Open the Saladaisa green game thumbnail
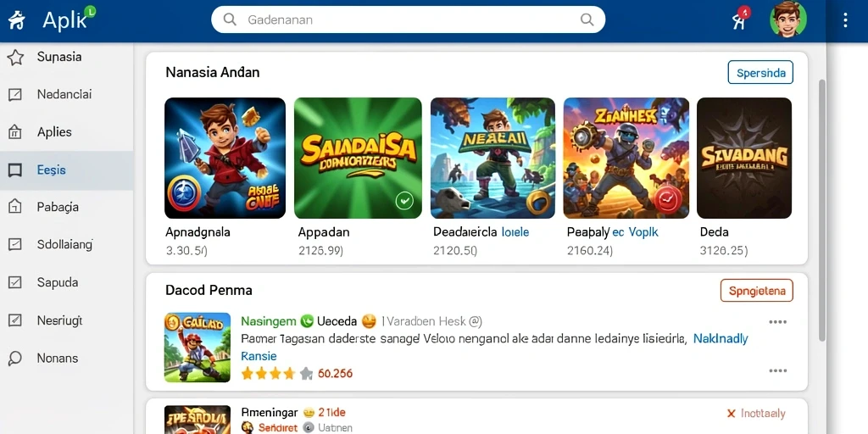The image size is (868, 434). (x=358, y=158)
